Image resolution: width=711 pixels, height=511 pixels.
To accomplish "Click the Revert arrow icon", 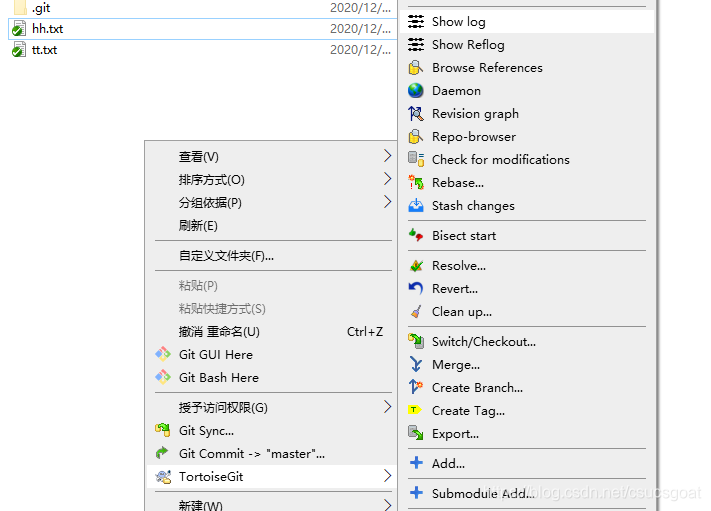I will point(416,288).
